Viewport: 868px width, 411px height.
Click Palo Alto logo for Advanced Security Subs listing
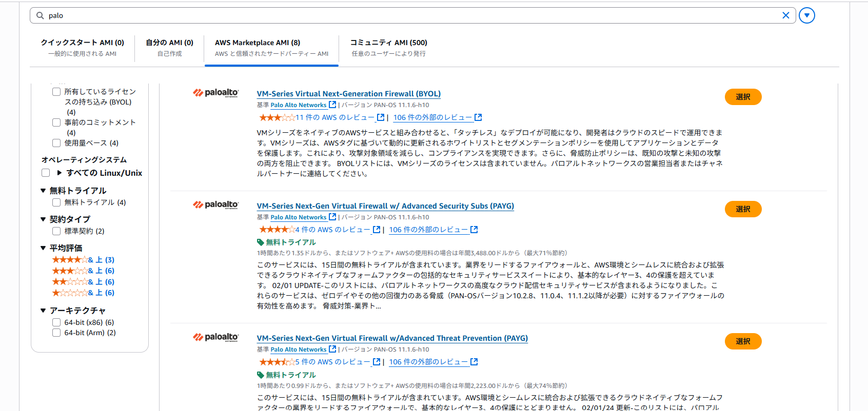tap(215, 205)
